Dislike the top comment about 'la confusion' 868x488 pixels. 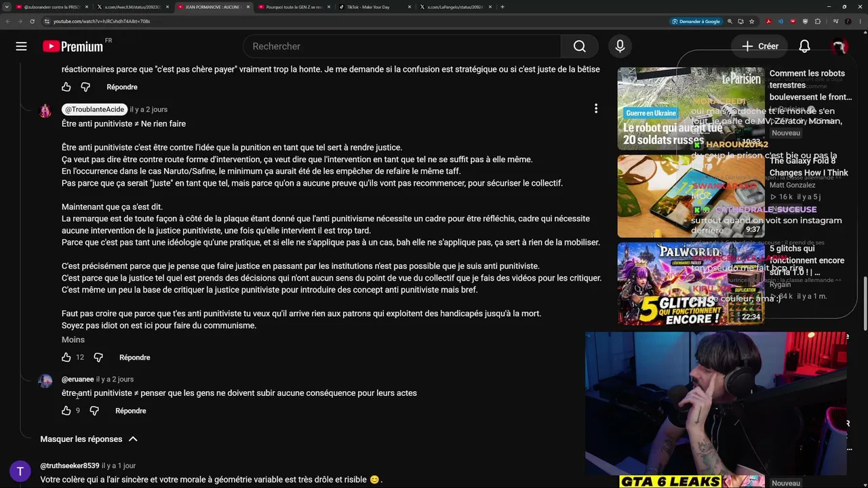coord(85,87)
